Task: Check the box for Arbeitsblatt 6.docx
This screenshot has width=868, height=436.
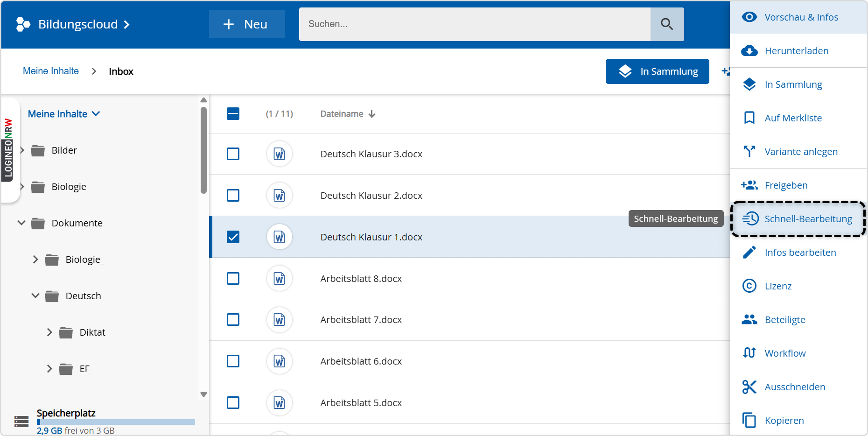Action: (x=233, y=361)
